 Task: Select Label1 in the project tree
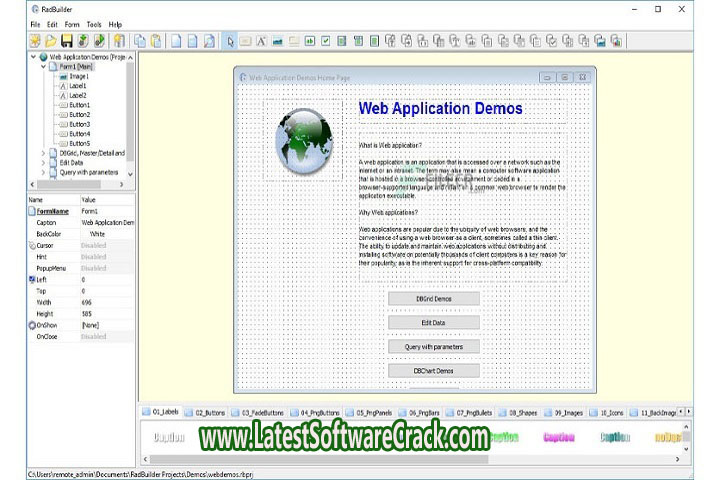(x=78, y=86)
